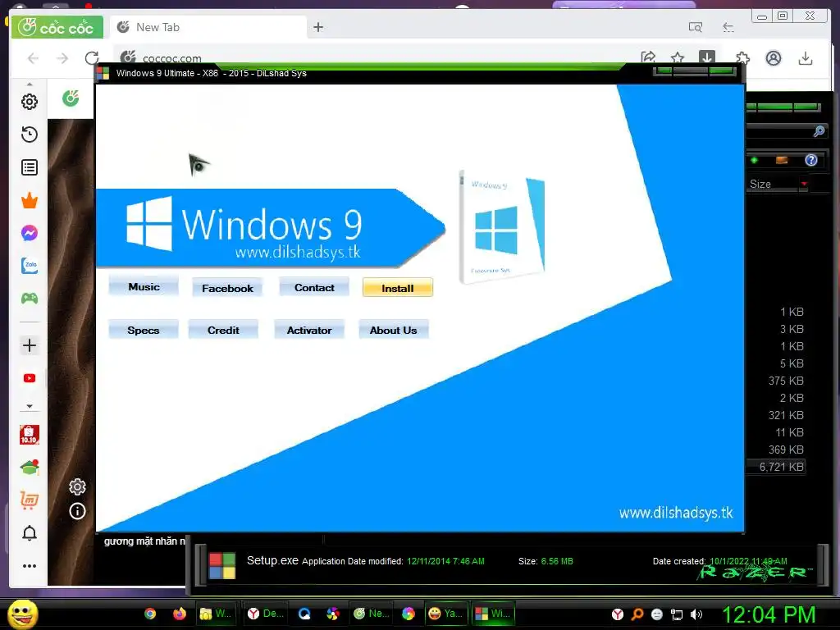The image size is (840, 630).
Task: Open sidebar reading list icon
Action: point(30,167)
